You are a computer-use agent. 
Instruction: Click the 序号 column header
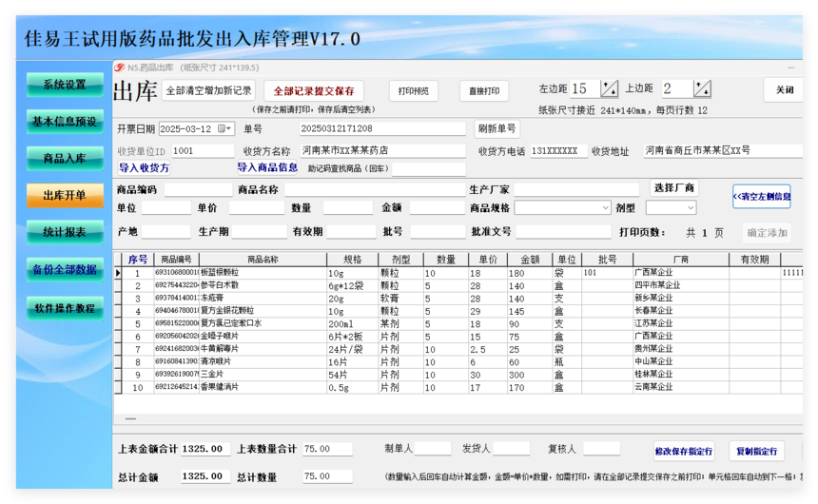[x=138, y=260]
